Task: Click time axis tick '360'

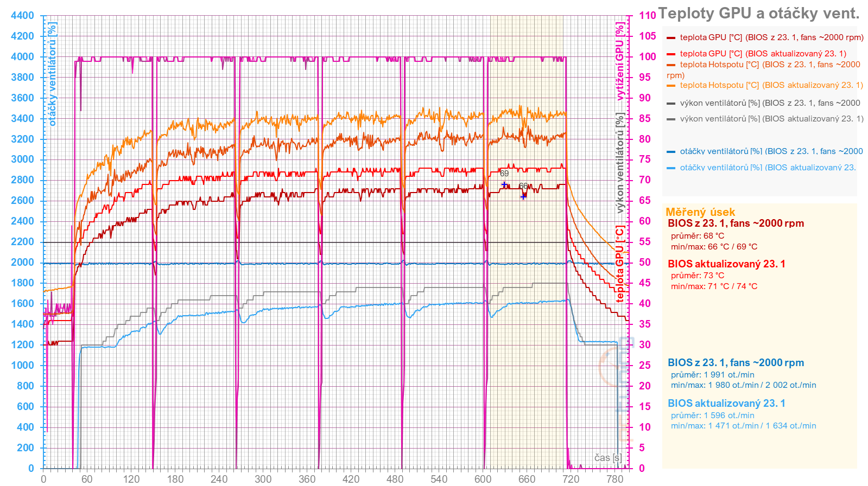Action: [307, 479]
